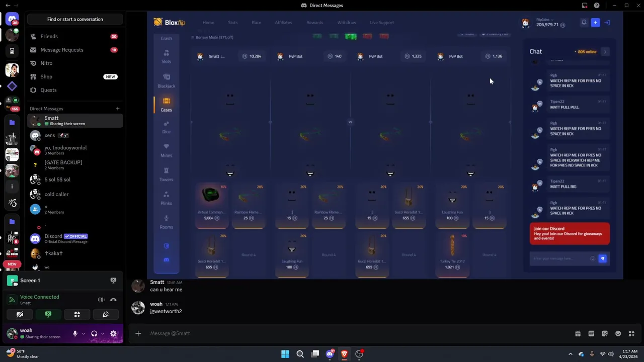Screen dimensions: 644x362
Task: Go back with title bar arrow
Action: [x=8, y=6]
